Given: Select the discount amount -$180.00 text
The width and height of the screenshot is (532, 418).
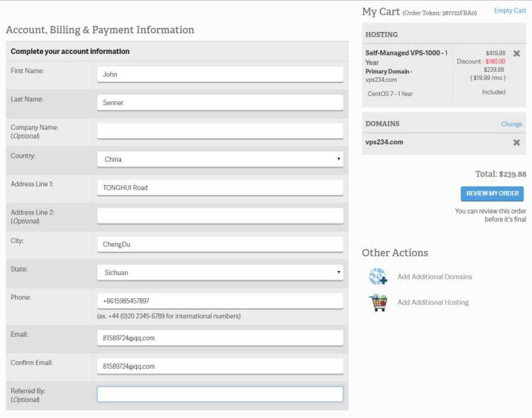Looking at the screenshot, I should point(493,61).
